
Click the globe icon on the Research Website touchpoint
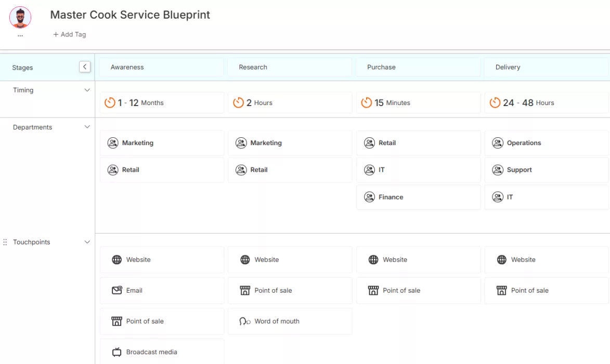point(244,259)
